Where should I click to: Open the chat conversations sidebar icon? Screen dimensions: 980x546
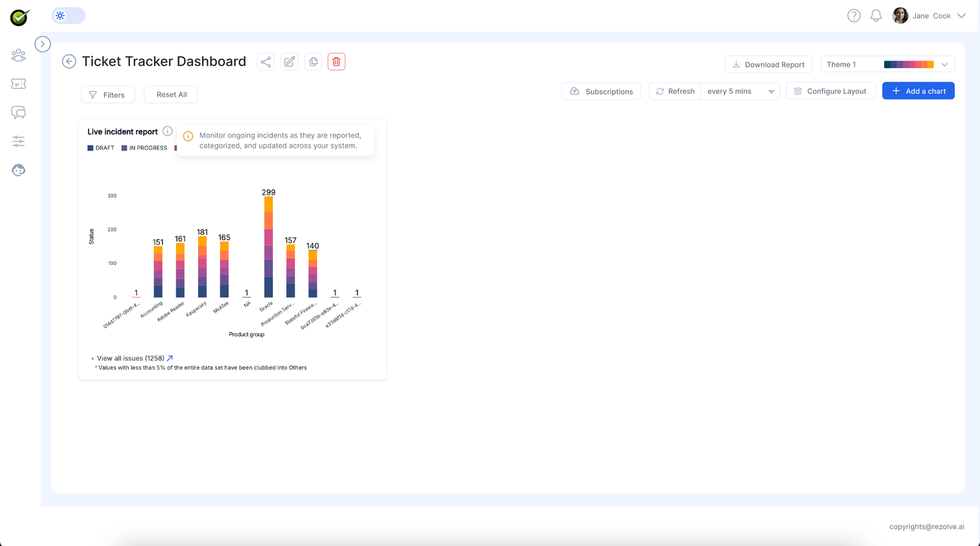pyautogui.click(x=18, y=112)
